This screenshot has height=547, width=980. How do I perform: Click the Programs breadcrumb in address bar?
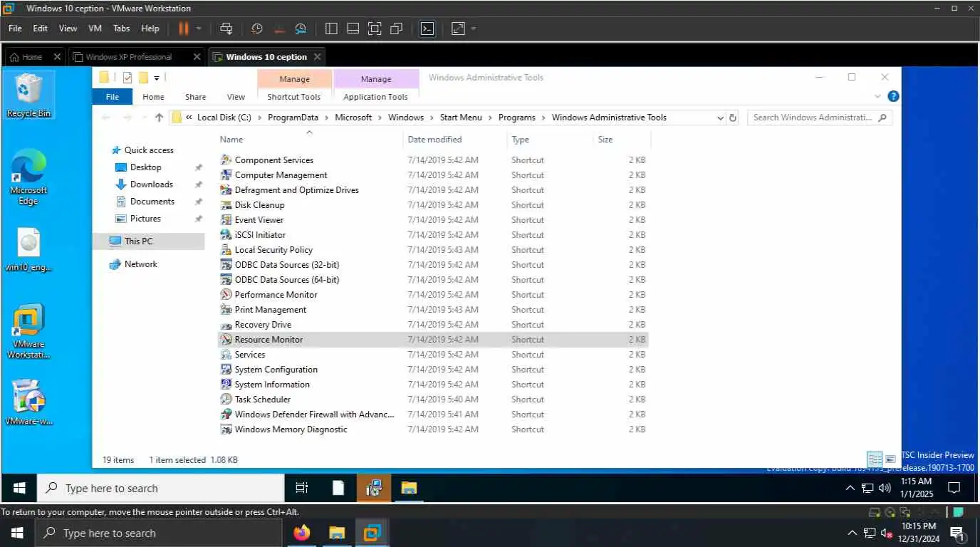[x=516, y=118]
